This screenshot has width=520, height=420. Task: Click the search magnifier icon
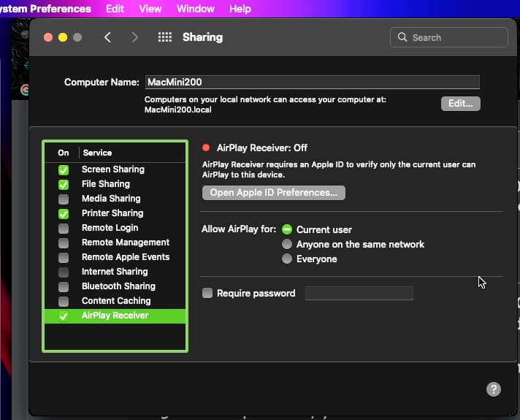click(402, 37)
